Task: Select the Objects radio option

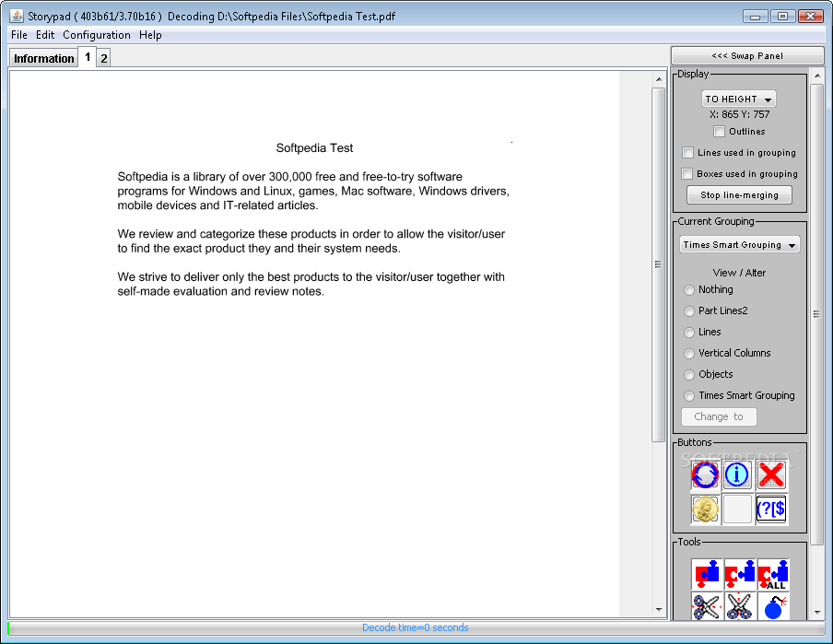Action: pos(689,375)
